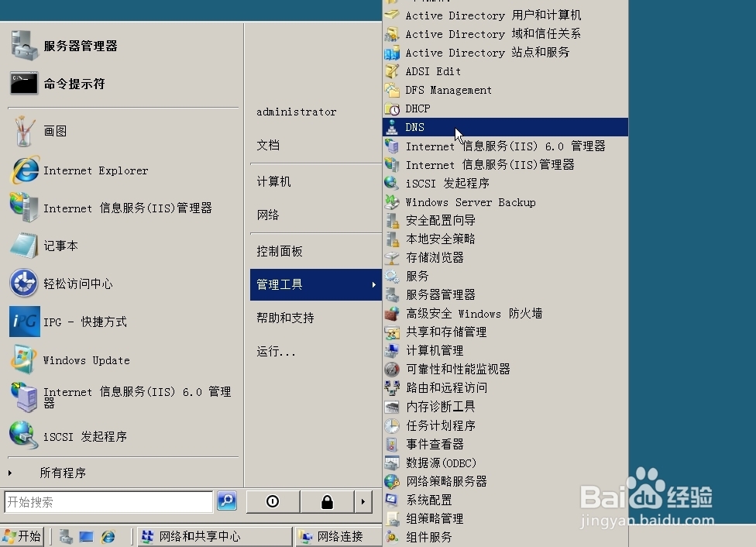Open Internet Explorer from quick launch

click(x=108, y=536)
